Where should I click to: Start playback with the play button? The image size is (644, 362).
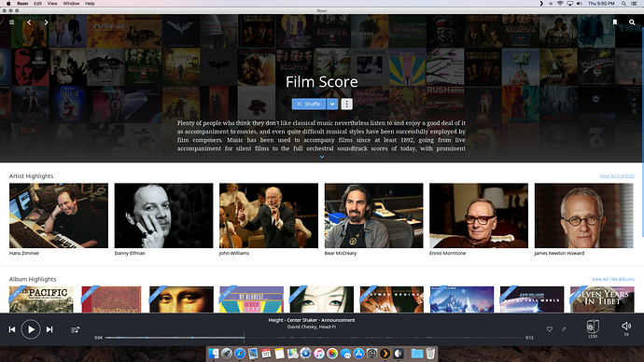click(31, 329)
